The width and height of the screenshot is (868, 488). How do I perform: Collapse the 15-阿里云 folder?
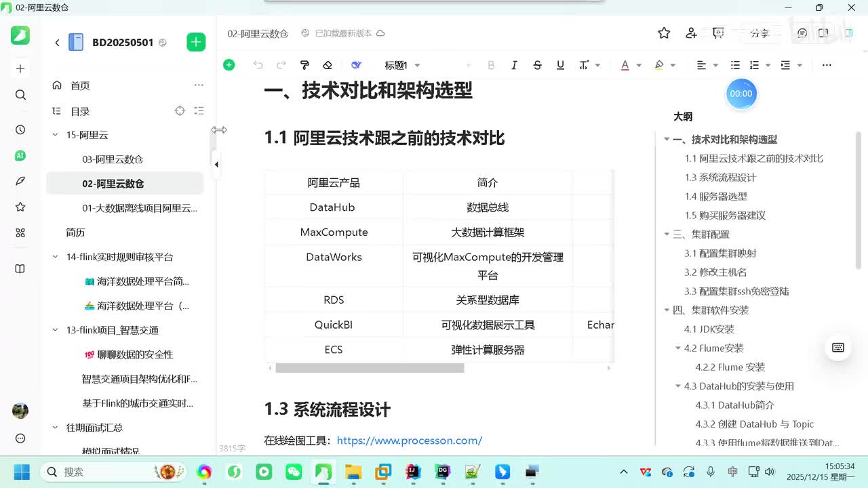56,135
